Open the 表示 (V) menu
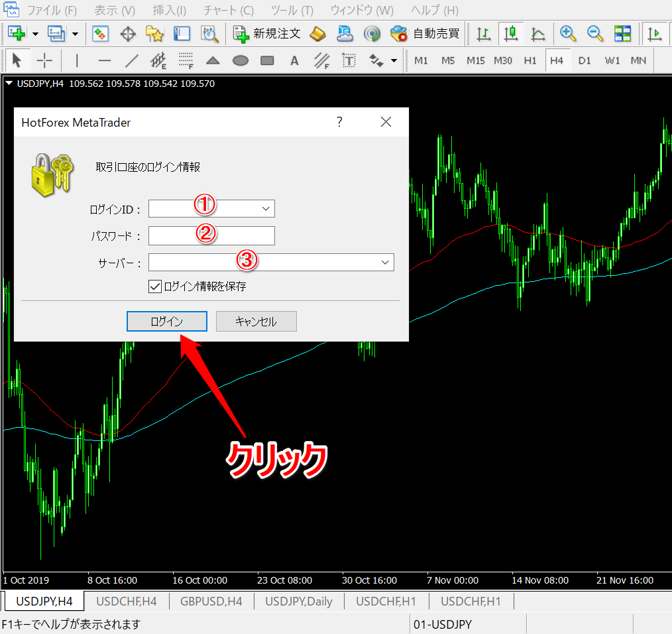The width and height of the screenshot is (672, 634). 115,11
